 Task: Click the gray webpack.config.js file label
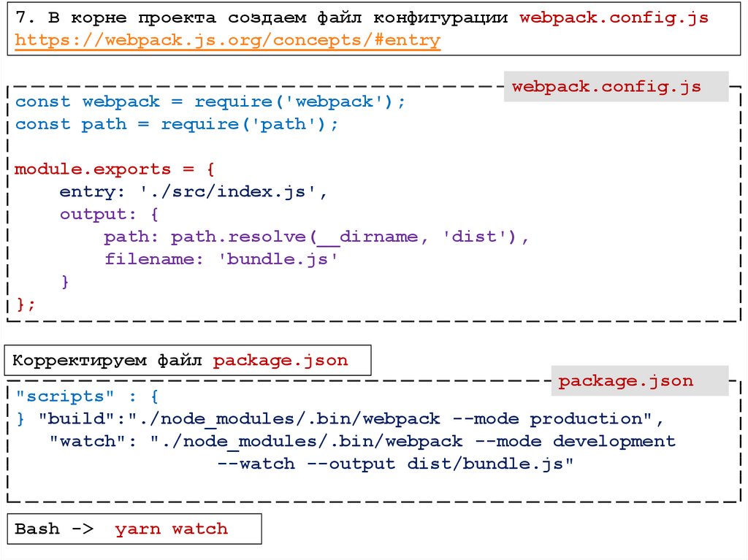606,87
